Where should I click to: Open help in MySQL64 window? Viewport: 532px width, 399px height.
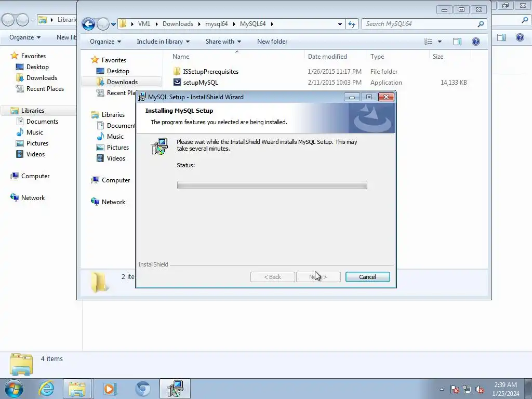pyautogui.click(x=476, y=42)
